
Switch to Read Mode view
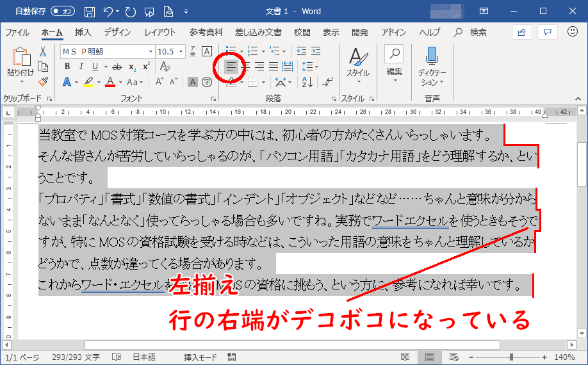point(405,357)
